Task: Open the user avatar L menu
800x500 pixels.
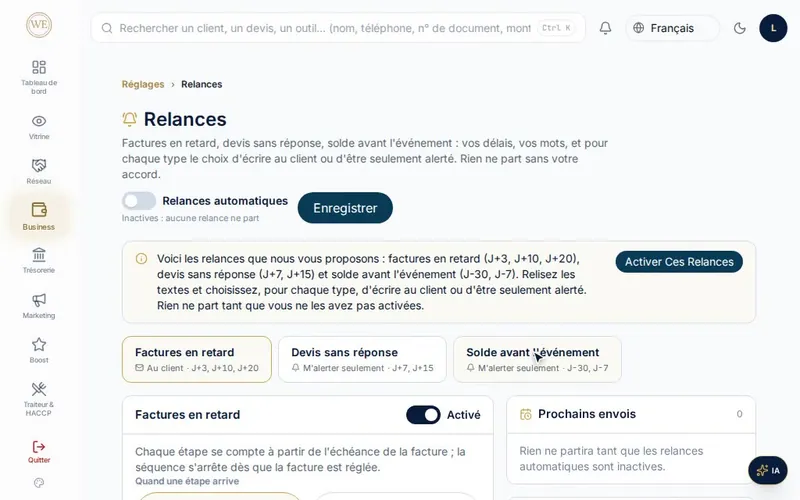Action: click(773, 28)
